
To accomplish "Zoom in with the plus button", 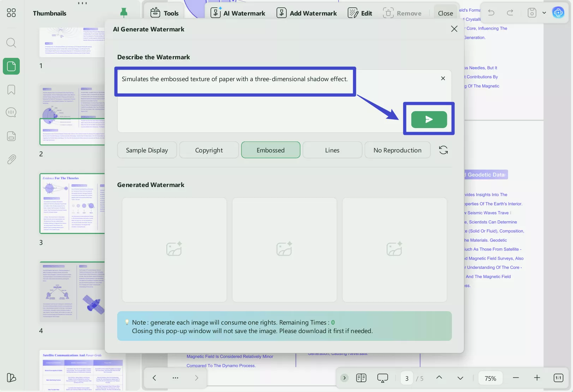I will 537,378.
